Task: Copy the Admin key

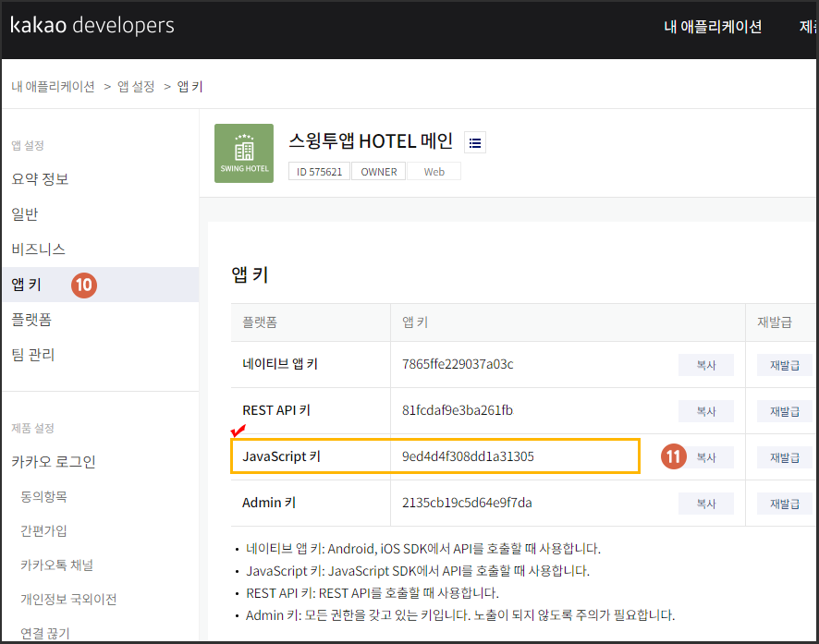Action: click(x=705, y=504)
